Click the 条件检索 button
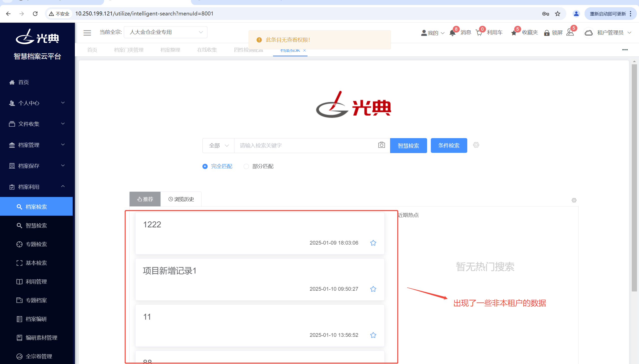The height and width of the screenshot is (364, 639). pyautogui.click(x=449, y=146)
